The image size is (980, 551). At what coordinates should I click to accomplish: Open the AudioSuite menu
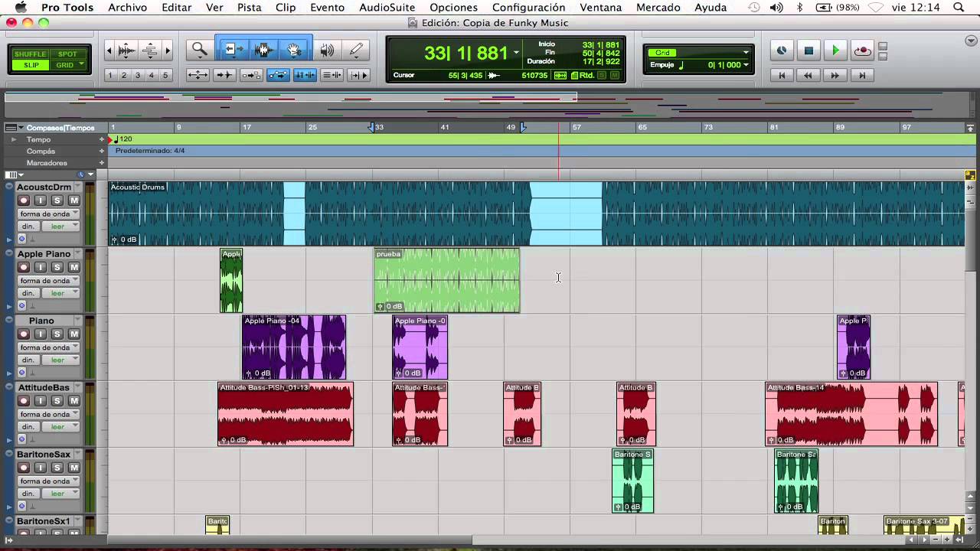click(387, 8)
